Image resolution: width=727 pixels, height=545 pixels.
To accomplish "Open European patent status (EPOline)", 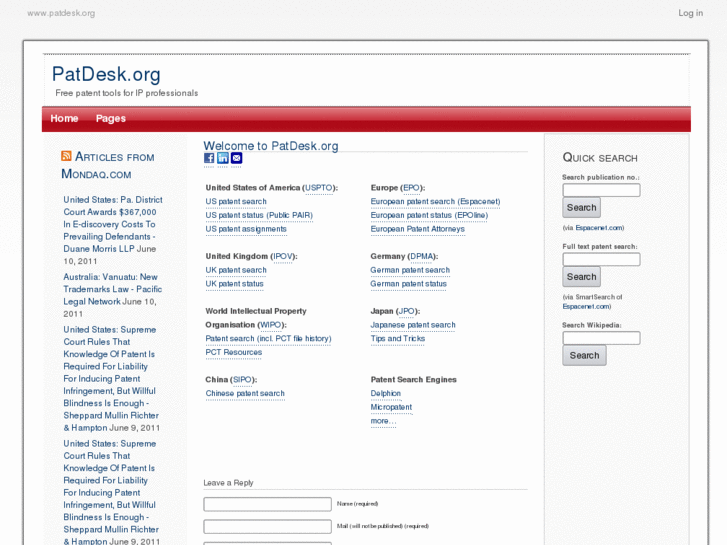I will pos(429,215).
